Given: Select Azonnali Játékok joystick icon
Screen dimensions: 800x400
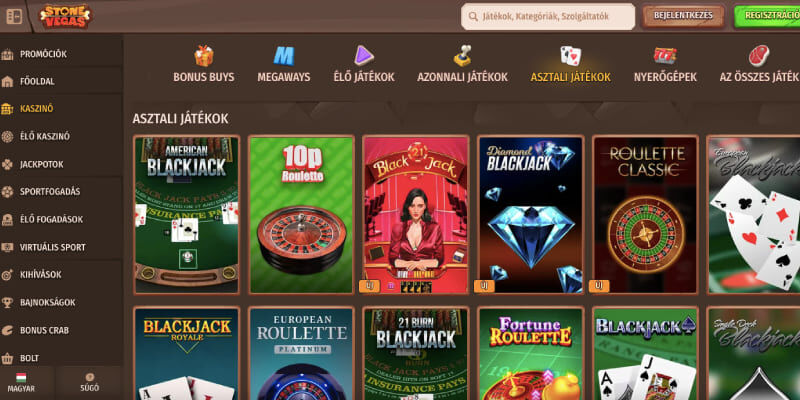Looking at the screenshot, I should [462, 56].
